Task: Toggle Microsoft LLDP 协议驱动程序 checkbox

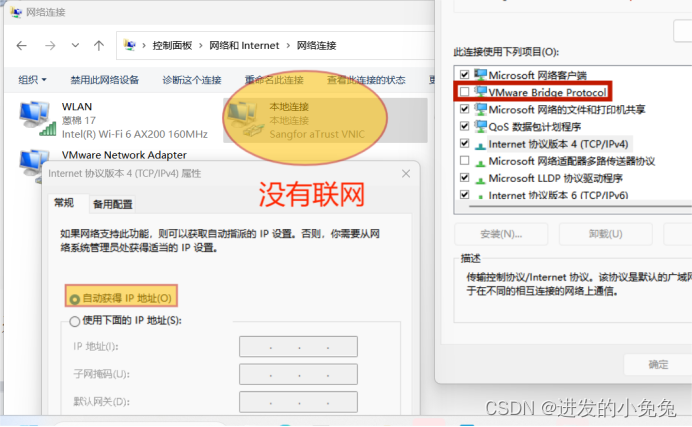Action: click(x=464, y=178)
